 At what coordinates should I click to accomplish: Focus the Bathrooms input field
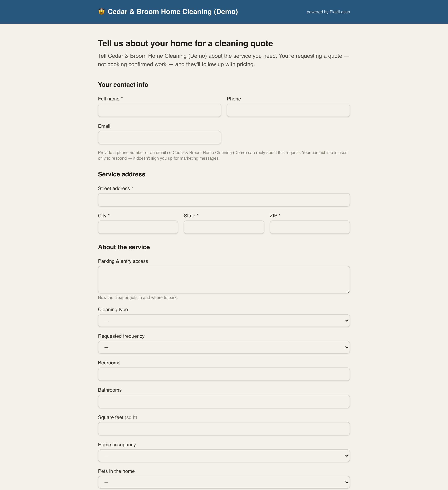tap(224, 401)
